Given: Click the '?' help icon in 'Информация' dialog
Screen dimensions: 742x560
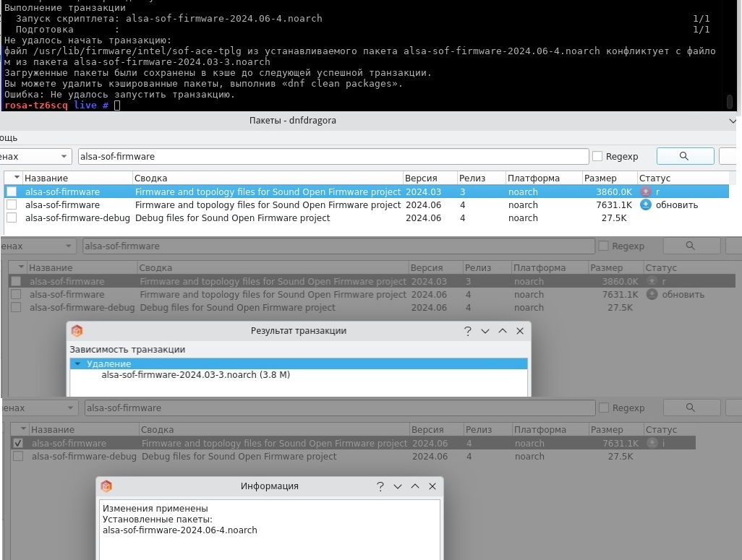Looking at the screenshot, I should [380, 486].
